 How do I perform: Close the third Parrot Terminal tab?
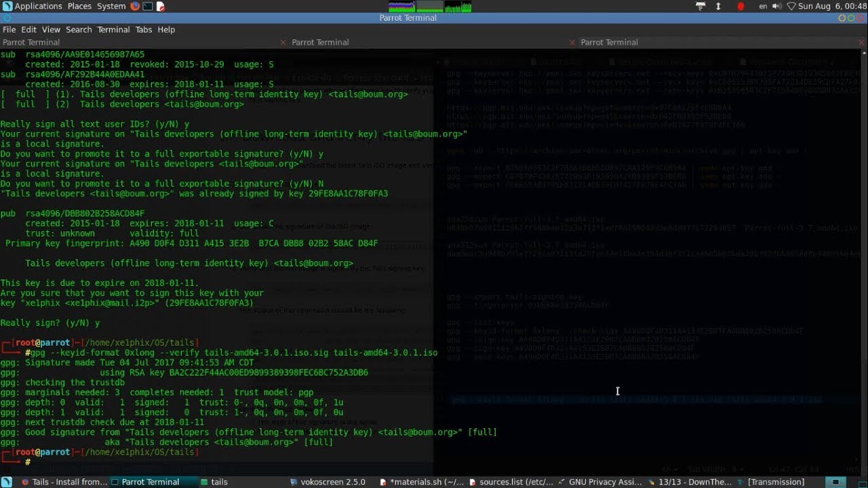point(861,42)
